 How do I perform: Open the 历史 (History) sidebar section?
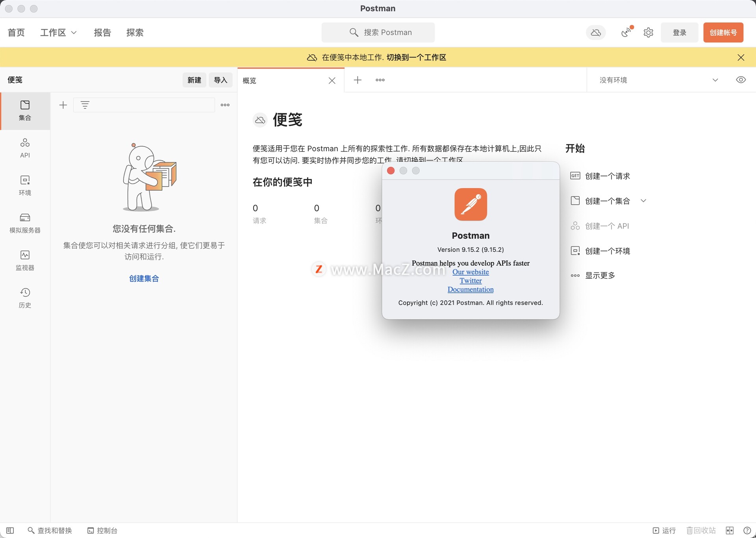25,298
